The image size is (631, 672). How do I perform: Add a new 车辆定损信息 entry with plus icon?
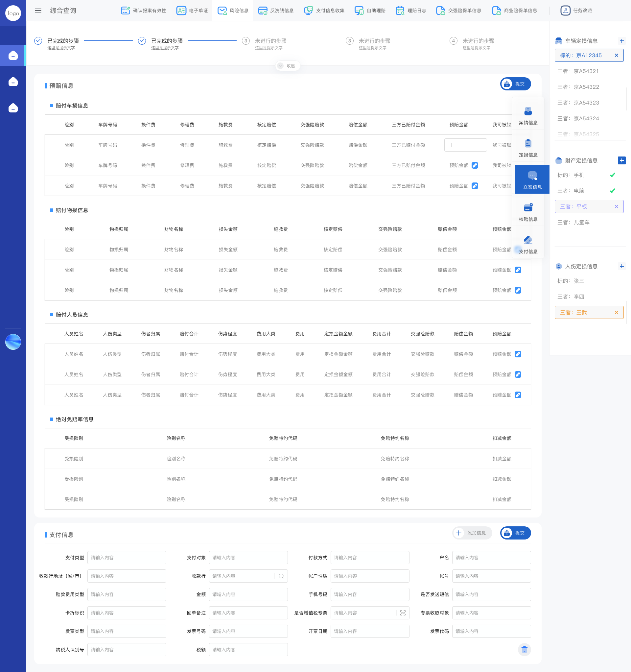(x=621, y=41)
